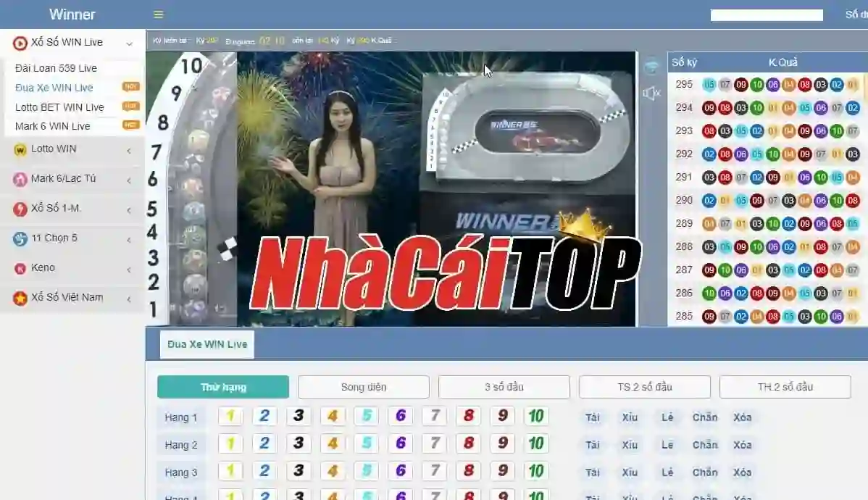Click Tài in Hạng 1 row
The height and width of the screenshot is (500, 868).
[x=593, y=417]
